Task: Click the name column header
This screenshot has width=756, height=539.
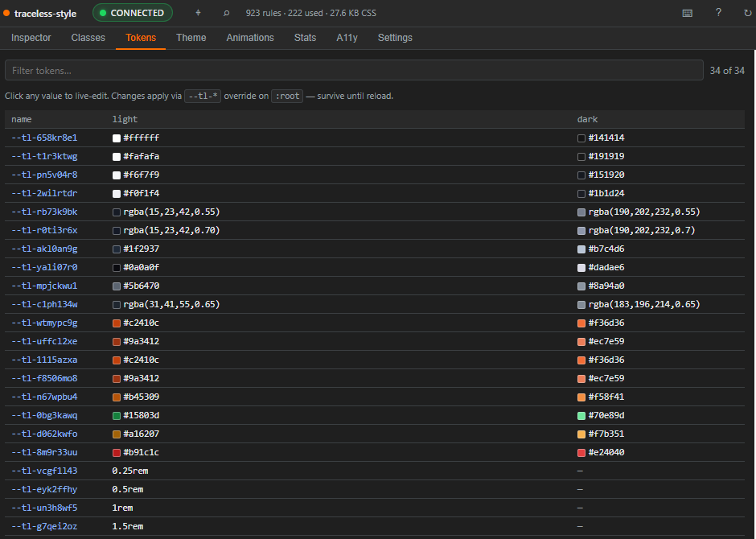Action: coord(22,119)
